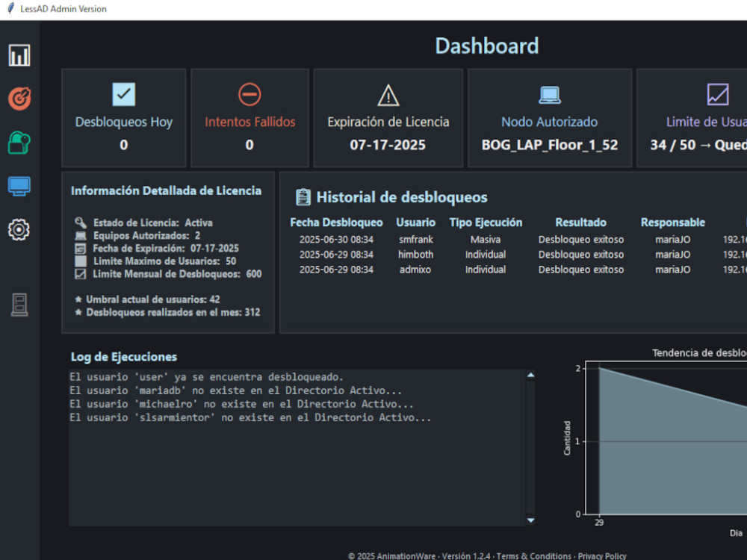The height and width of the screenshot is (560, 747).
Task: Select the Nodo Autorizado card label
Action: tap(549, 122)
